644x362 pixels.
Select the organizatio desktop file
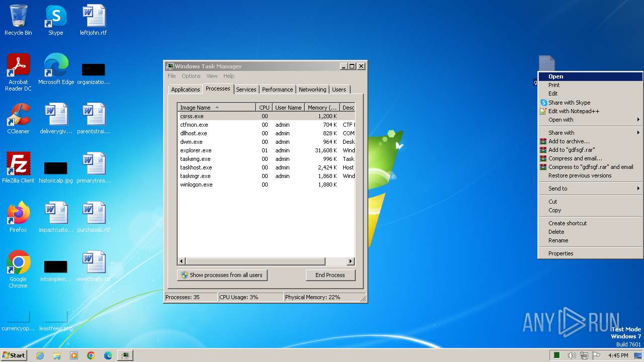click(x=94, y=73)
